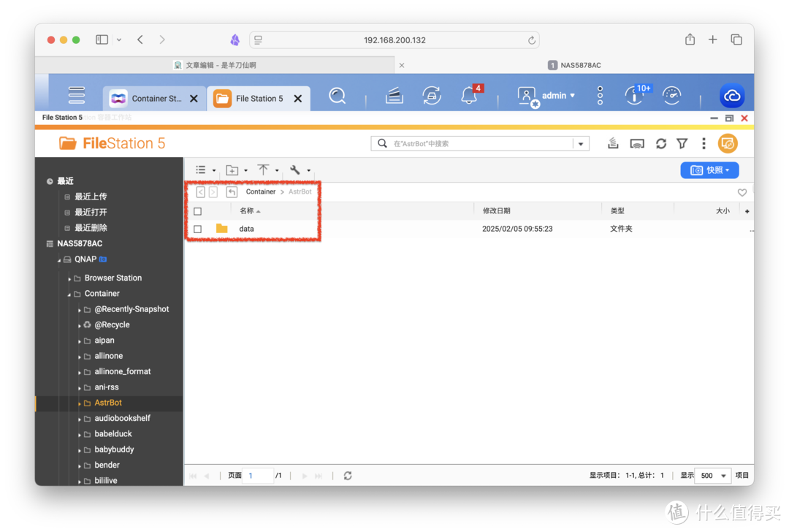The height and width of the screenshot is (532, 789).
Task: Switch to the Container Station tab
Action: tap(150, 97)
